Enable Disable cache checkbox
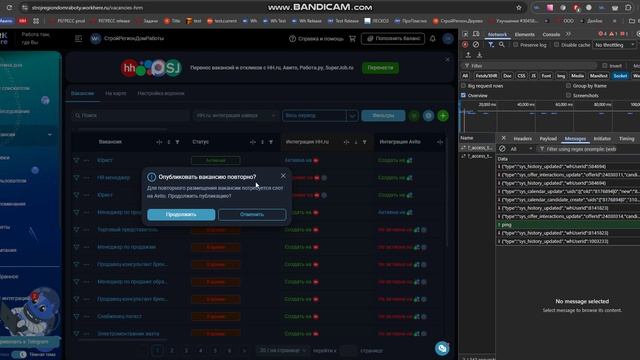Image resolution: width=640 pixels, height=360 pixels. click(556, 44)
